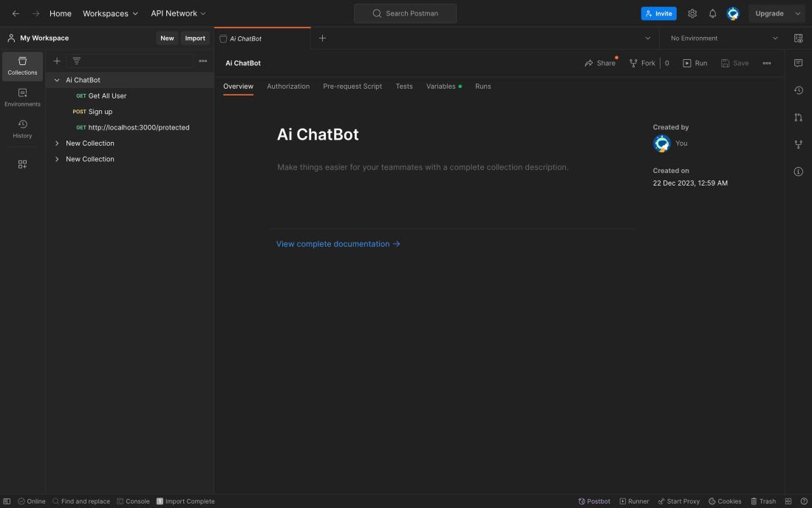Click the Import button
812x508 pixels.
coord(195,38)
